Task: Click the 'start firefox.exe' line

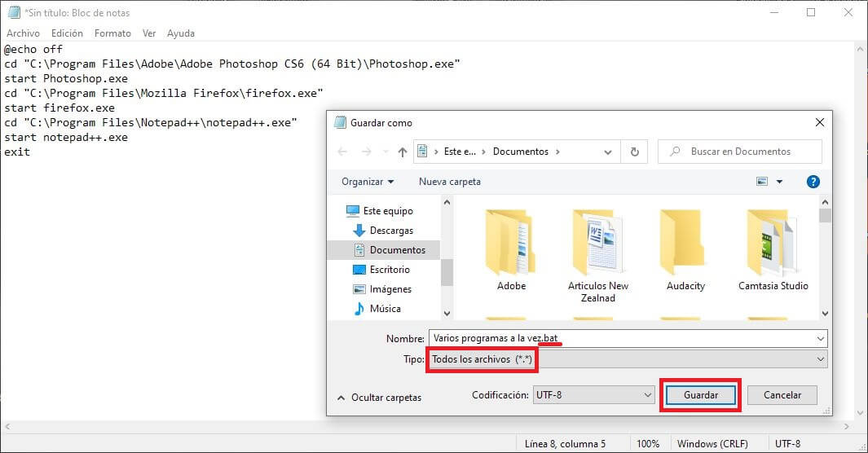Action: (x=59, y=108)
